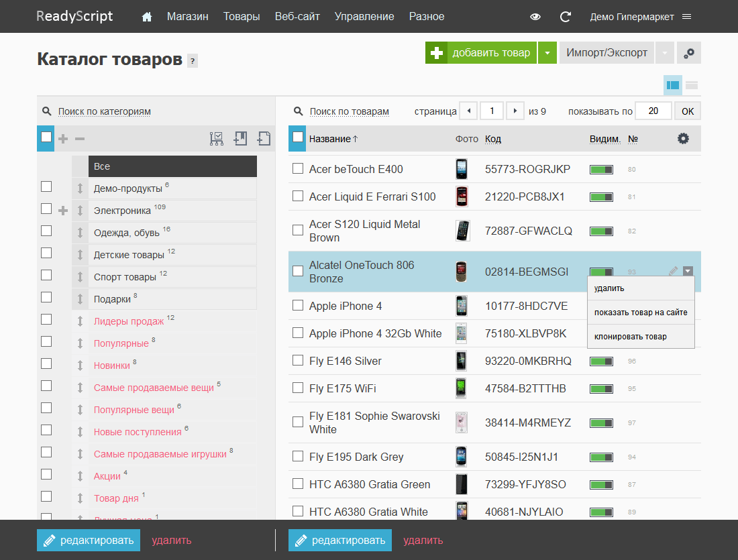Viewport: 738px width, 560px height.
Task: Open the Веб-сайт menu
Action: [297, 17]
